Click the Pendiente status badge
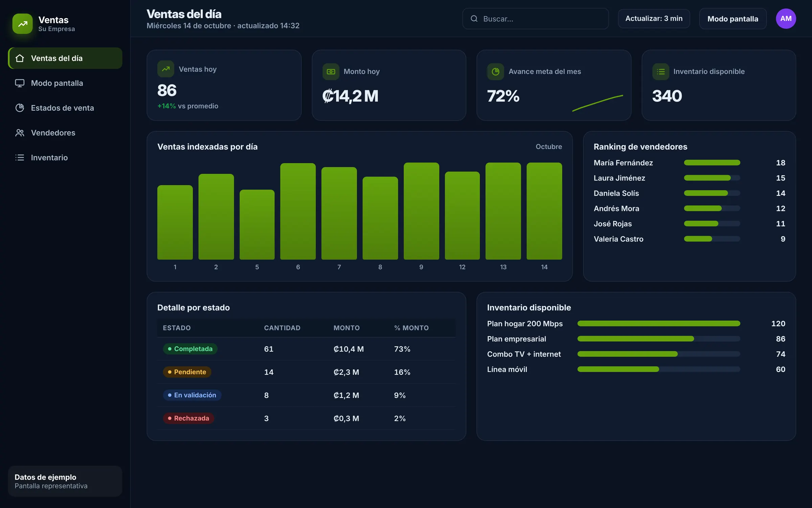The image size is (812, 508). click(187, 372)
